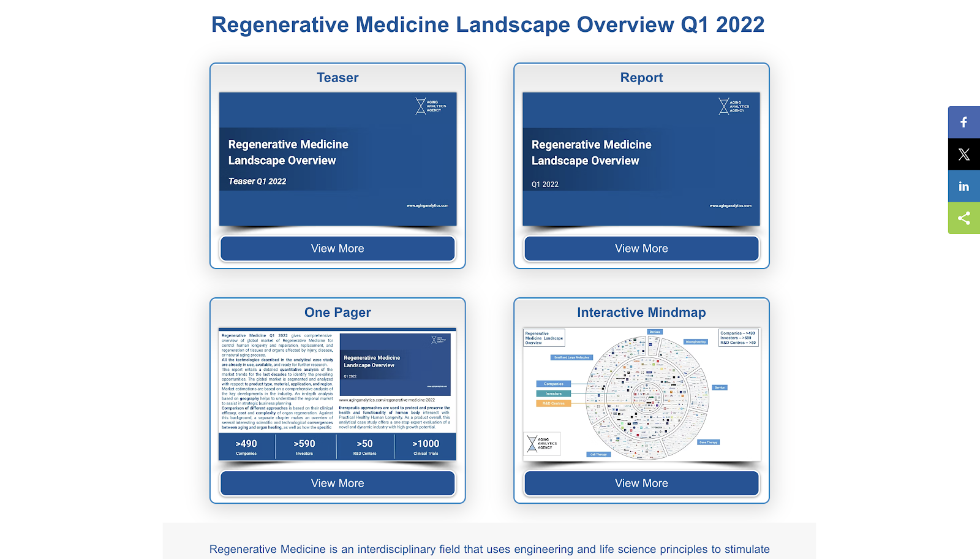Share the page on Facebook
980x559 pixels.
(x=963, y=123)
